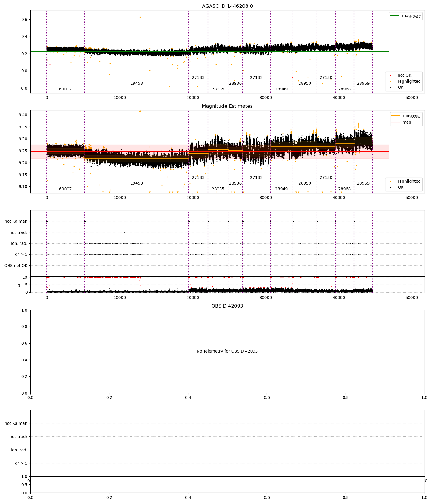Click the lone data point on 'not track' row
432x504 pixels.
(124, 232)
